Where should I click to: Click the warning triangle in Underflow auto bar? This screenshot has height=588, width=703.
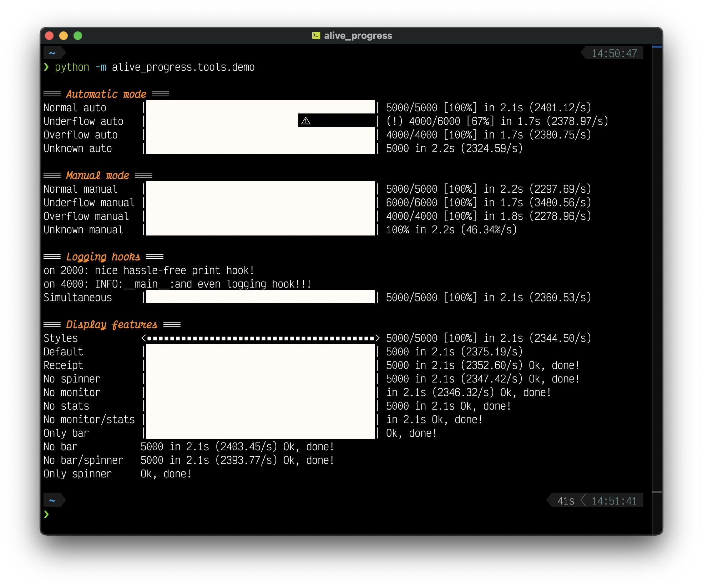point(306,121)
